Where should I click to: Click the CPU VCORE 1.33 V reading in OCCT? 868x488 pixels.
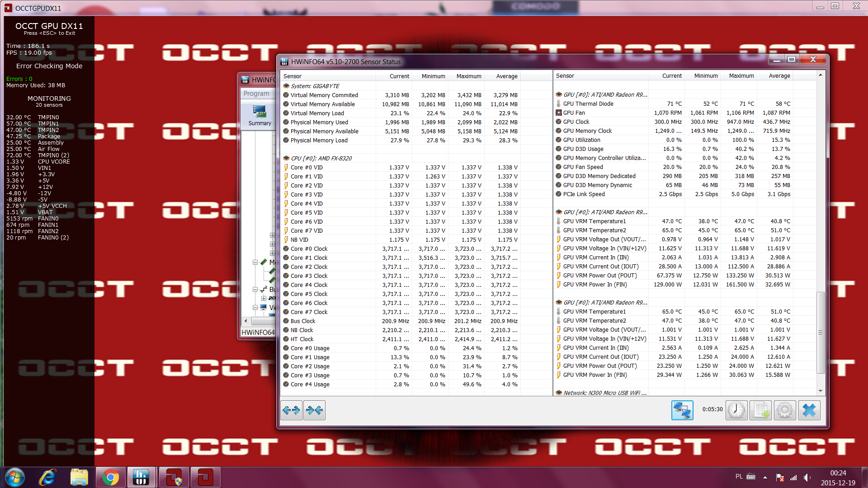[38, 162]
